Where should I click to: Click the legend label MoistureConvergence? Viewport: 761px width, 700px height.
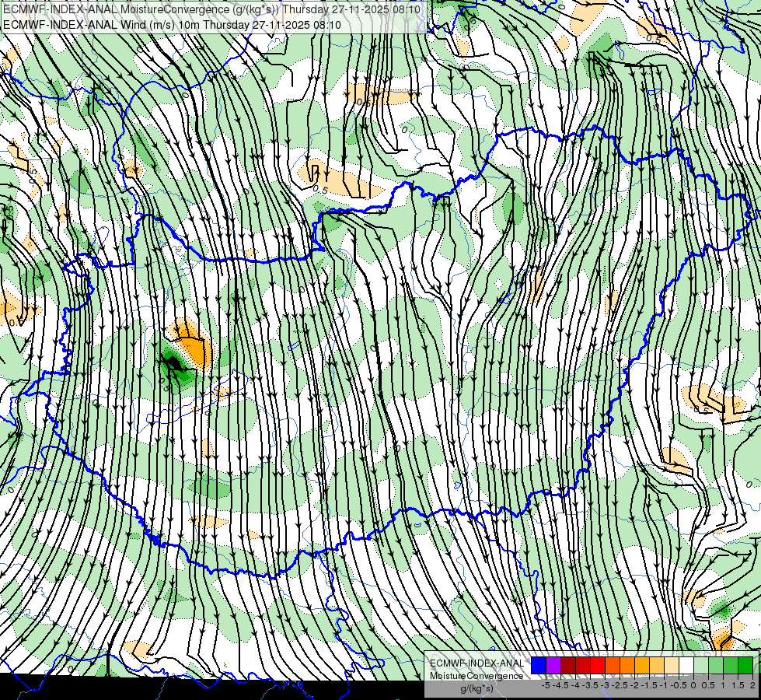click(476, 676)
